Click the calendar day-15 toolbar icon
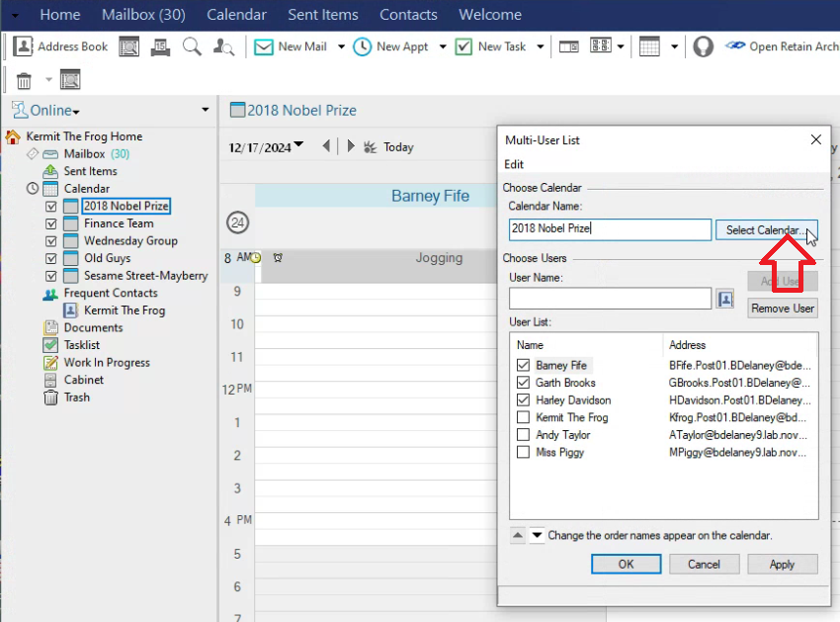840x622 pixels. tap(160, 47)
